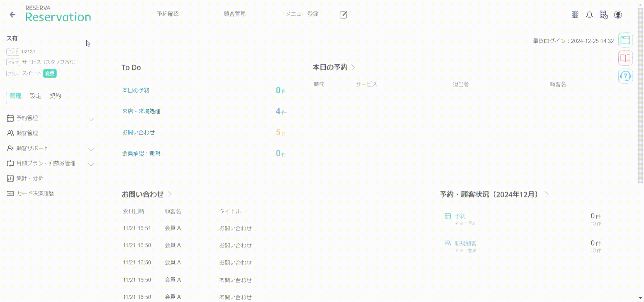Viewport: 644px width, 302px height.
Task: Click the 4件 count for 来店・来場処理
Action: [281, 111]
